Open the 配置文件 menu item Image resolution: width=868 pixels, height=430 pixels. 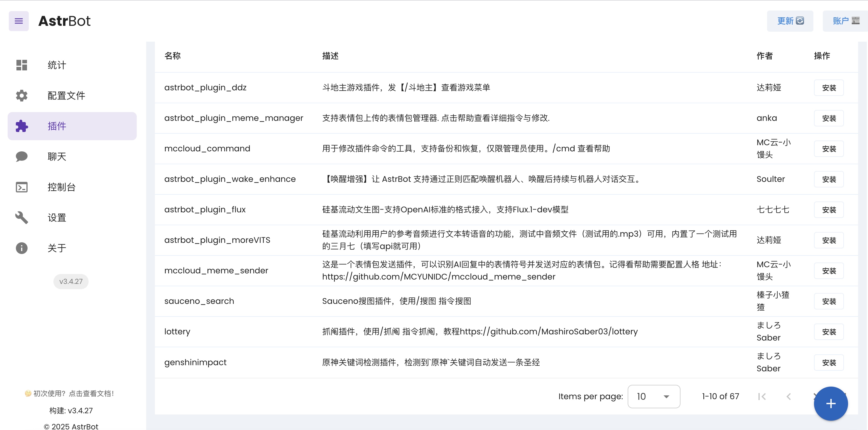[72, 96]
